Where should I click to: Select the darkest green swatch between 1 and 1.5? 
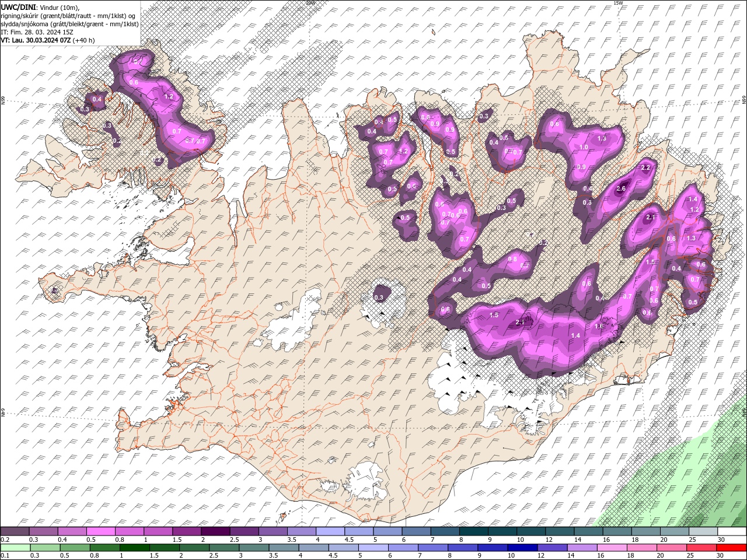135,548
